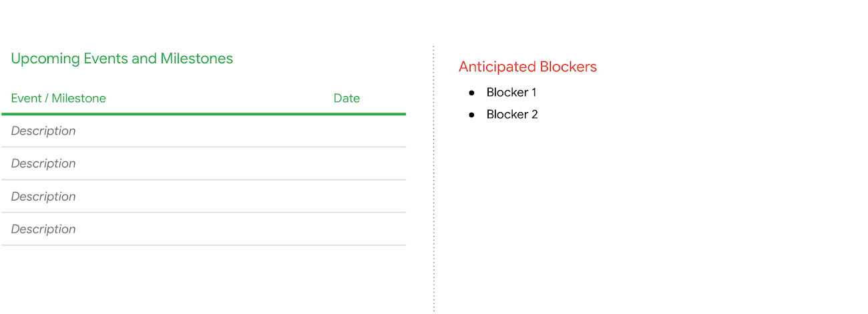Select the gray line under the last Description
868x314 pixels.
coord(204,245)
